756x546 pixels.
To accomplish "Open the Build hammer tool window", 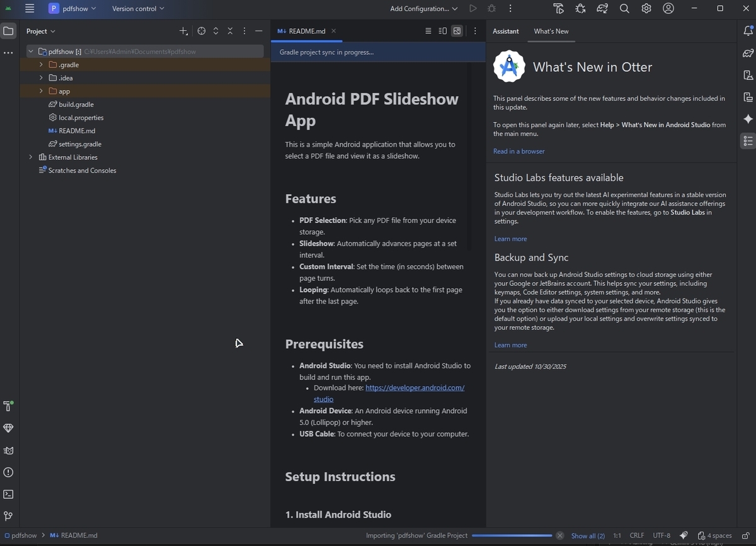I will click(x=8, y=406).
